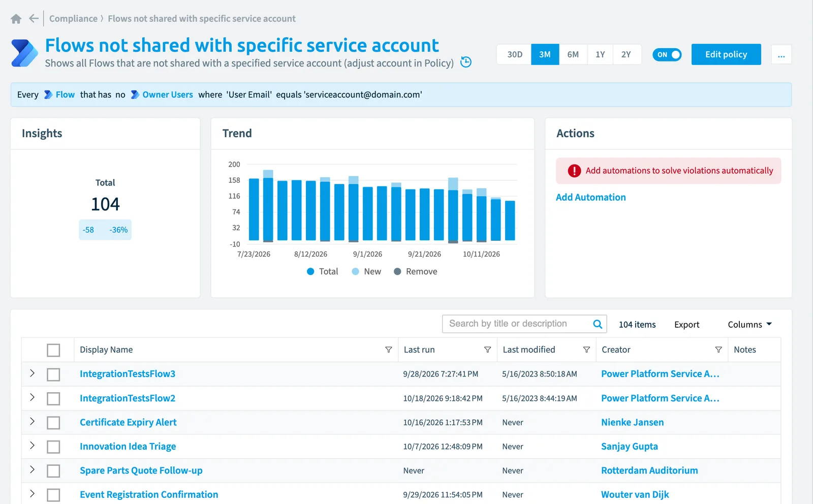Screen dimensions: 813x504
Task: Open the Event Registration Confirmation link
Action: [x=149, y=494]
